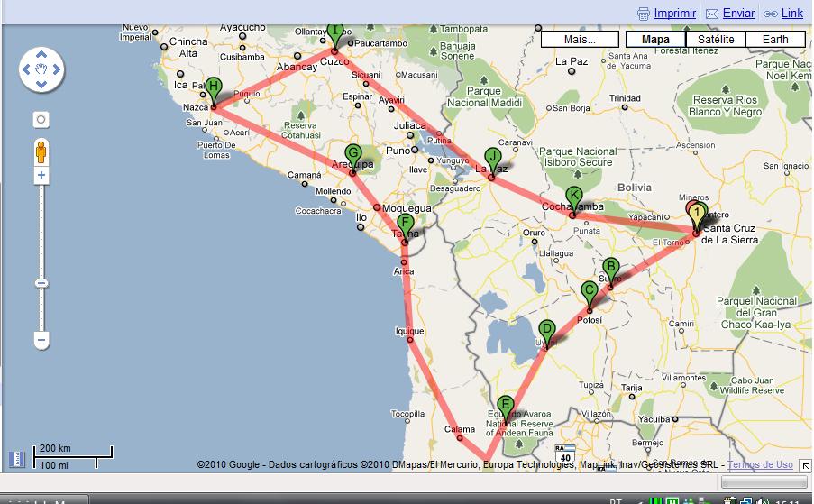Image resolution: width=814 pixels, height=504 pixels.
Task: Switch to Satélite map view
Action: (716, 40)
